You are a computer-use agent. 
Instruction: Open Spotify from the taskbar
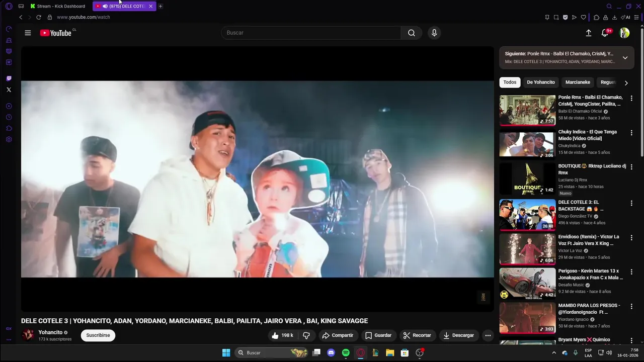pos(346,353)
